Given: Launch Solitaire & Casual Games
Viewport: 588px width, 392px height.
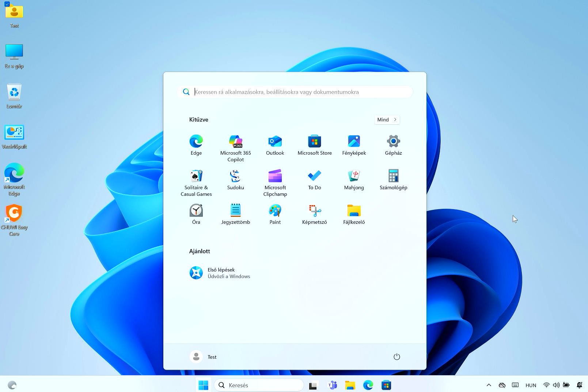Looking at the screenshot, I should point(196,176).
